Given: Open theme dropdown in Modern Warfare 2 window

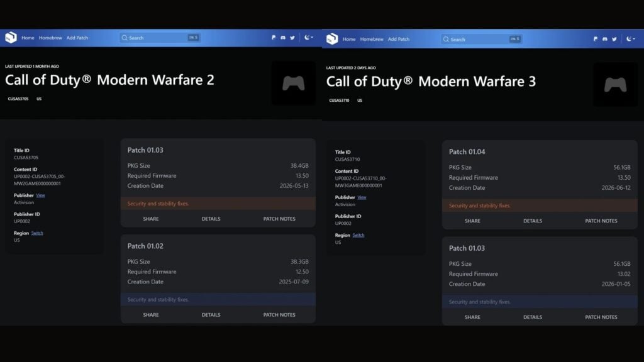Looking at the screenshot, I should click(x=309, y=37).
